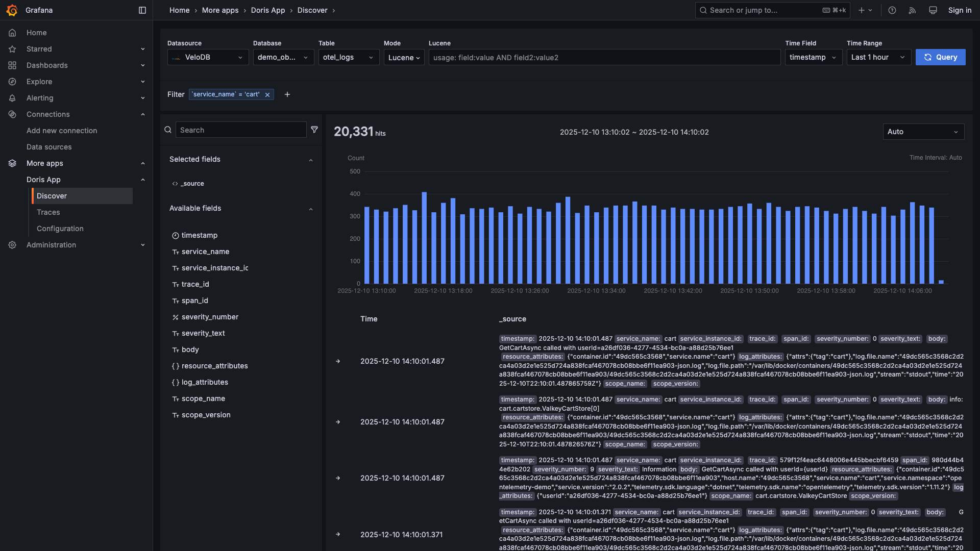Click the Grafana logo icon

(12, 10)
